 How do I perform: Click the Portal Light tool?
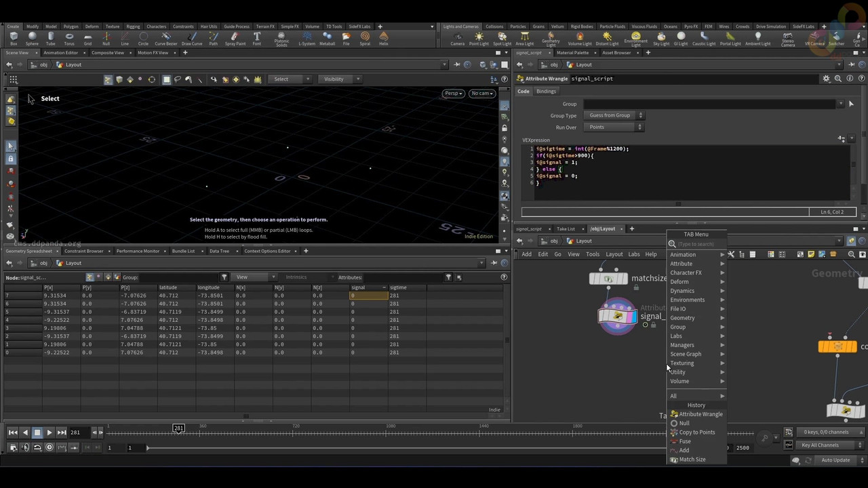pos(730,39)
